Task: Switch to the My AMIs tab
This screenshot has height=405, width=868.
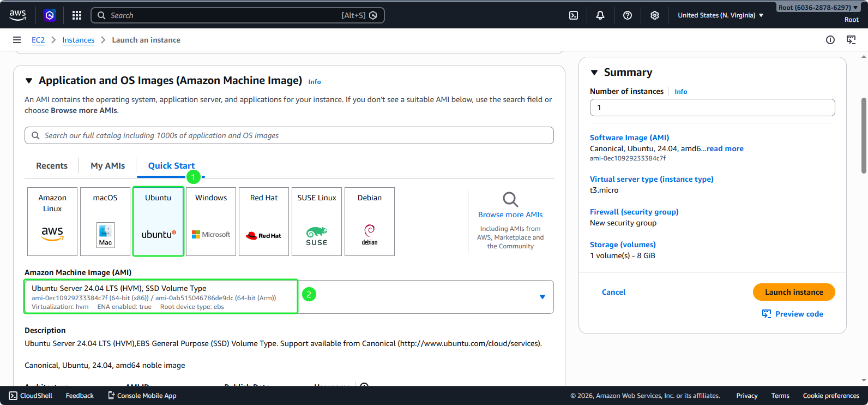Action: click(108, 166)
